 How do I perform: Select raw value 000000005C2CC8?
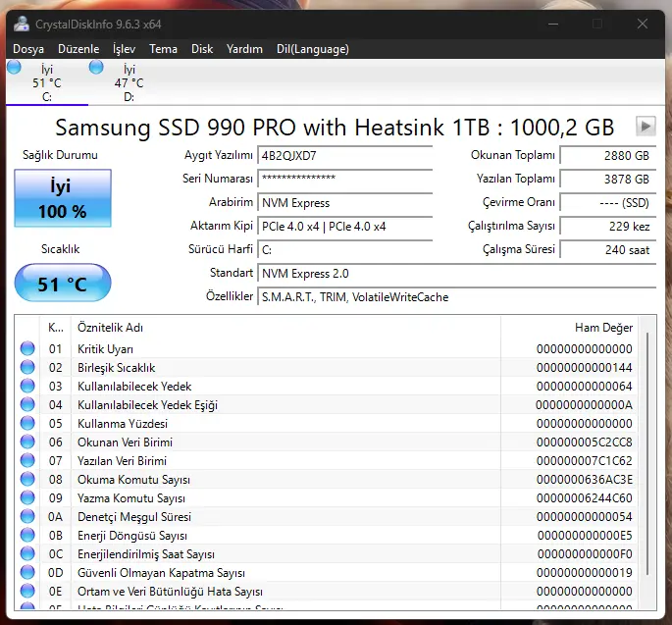584,443
